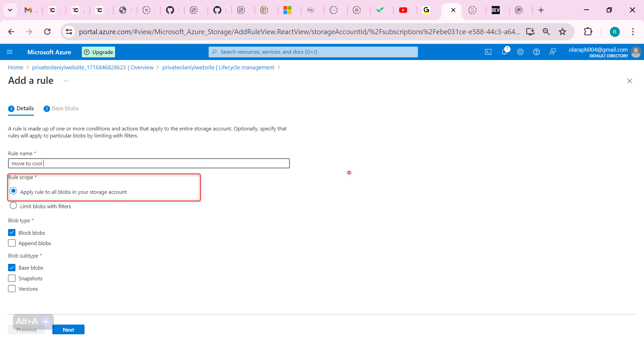Screen dimensions: 644x342
Task: Select Apply rule to all blobs radio
Action: click(x=13, y=191)
